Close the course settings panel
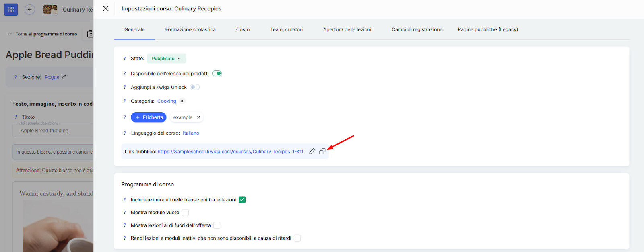 106,8
